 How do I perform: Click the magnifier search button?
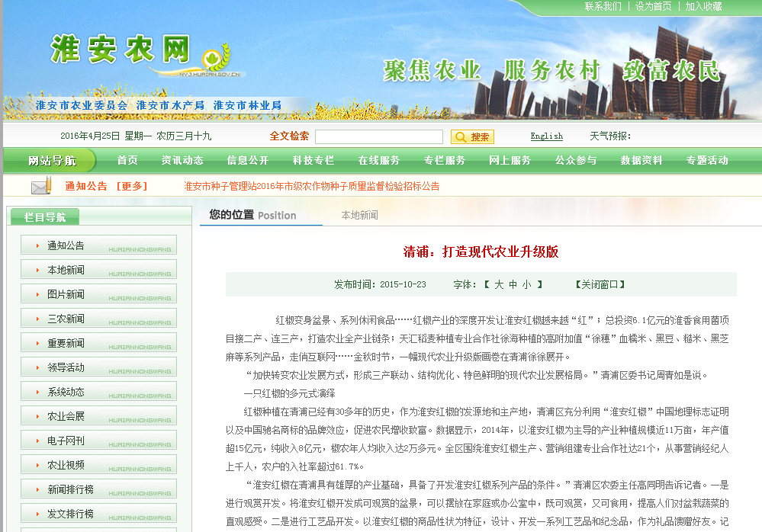tap(472, 137)
